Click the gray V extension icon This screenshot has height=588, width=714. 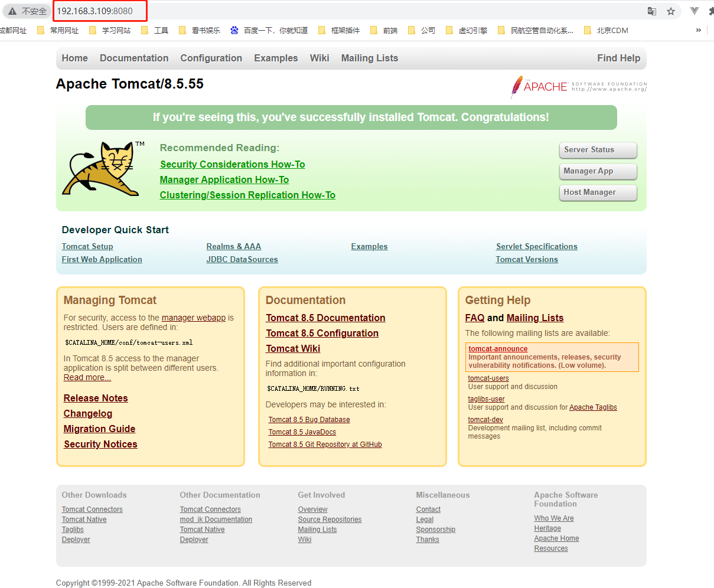693,10
